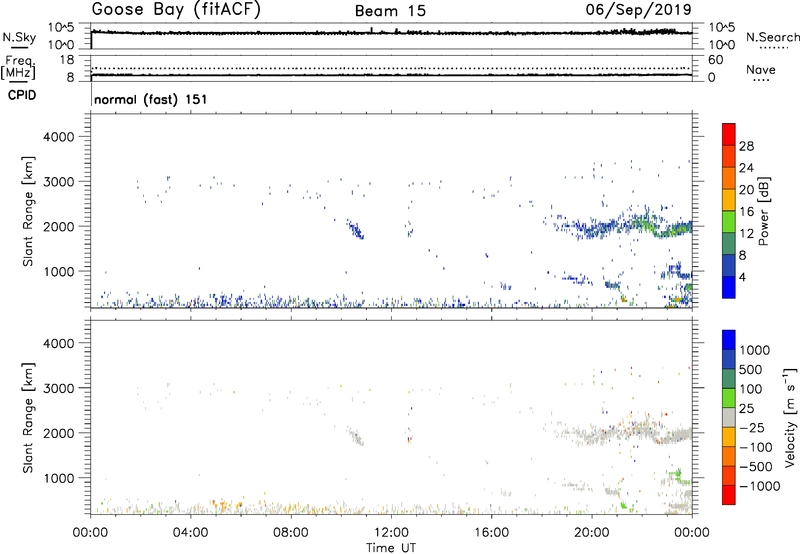Click the '-1000' velocity colorbar tick

[760, 486]
